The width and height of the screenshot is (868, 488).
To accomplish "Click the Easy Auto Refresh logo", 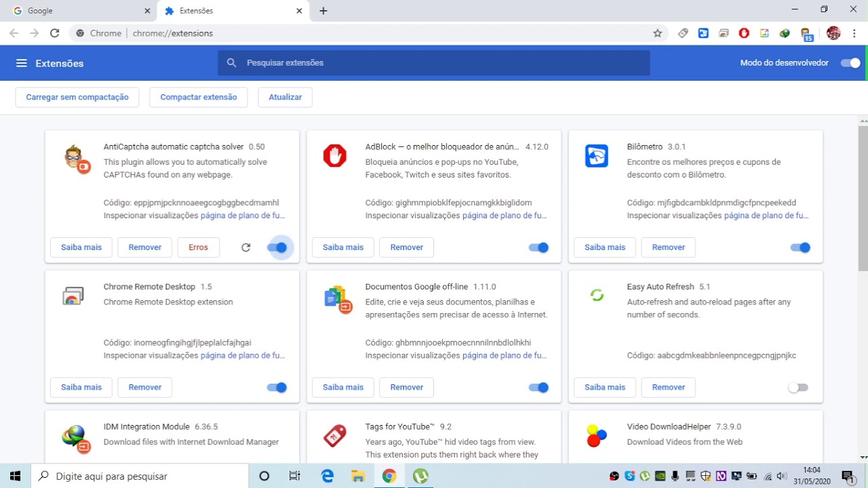I will [597, 296].
